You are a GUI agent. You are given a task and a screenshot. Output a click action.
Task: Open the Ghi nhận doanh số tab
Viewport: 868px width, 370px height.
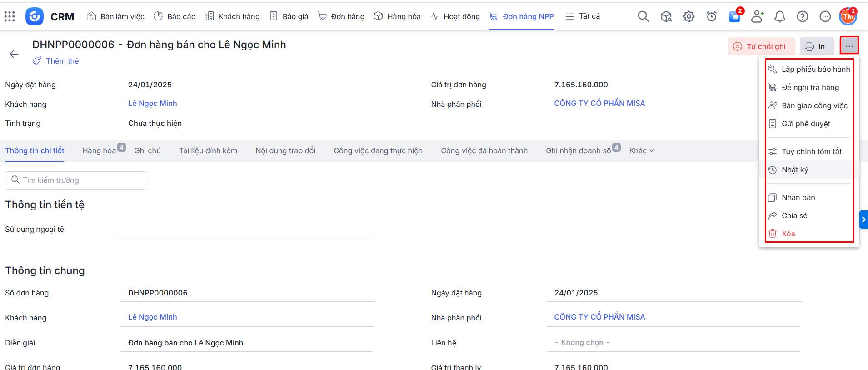tap(578, 150)
